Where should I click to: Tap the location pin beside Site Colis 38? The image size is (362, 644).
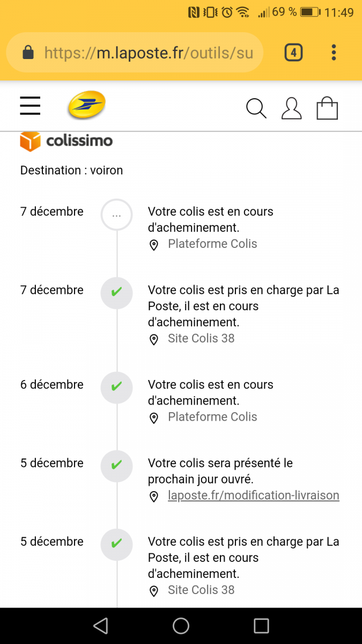tap(154, 339)
